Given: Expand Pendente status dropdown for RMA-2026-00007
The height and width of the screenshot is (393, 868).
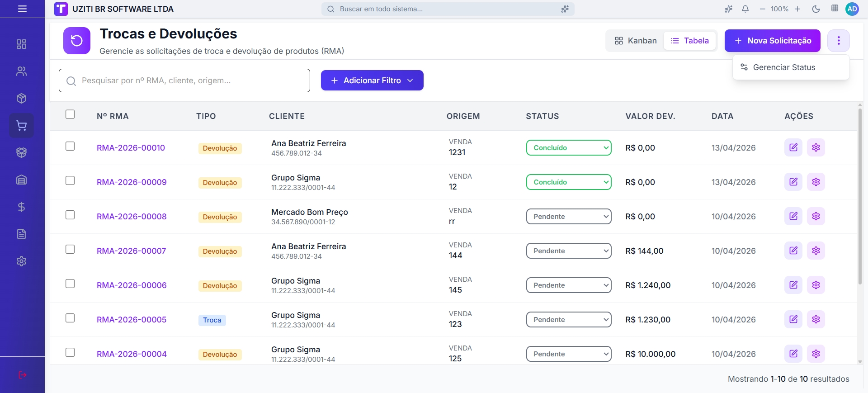Looking at the screenshot, I should point(568,251).
